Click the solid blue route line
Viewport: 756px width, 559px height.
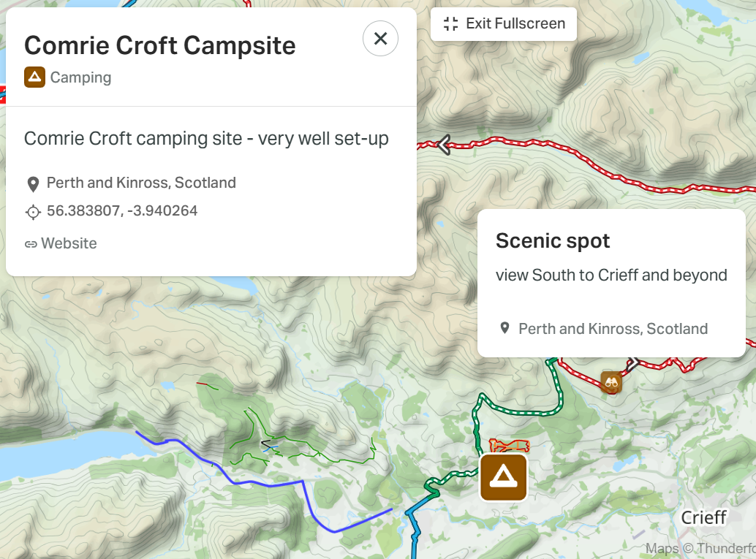pyautogui.click(x=270, y=485)
